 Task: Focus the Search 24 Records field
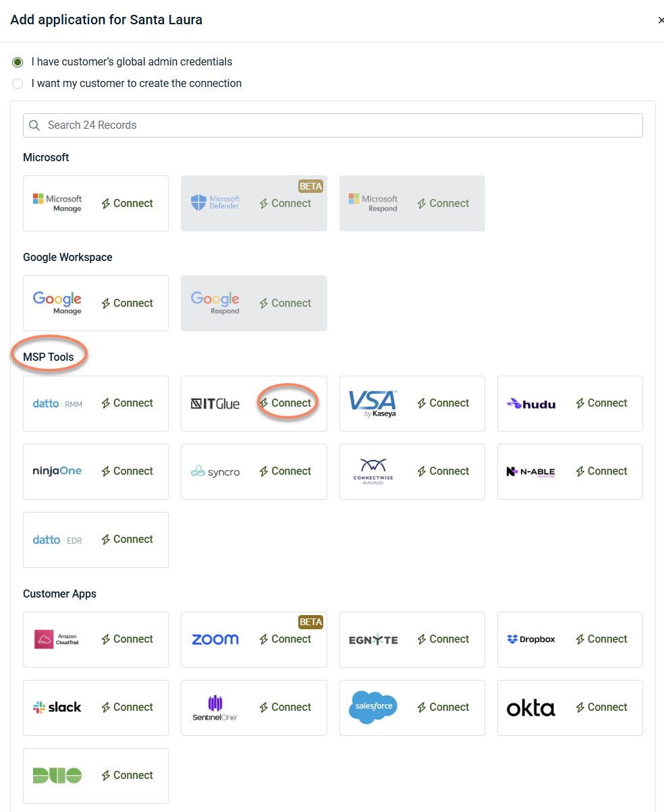coord(333,125)
